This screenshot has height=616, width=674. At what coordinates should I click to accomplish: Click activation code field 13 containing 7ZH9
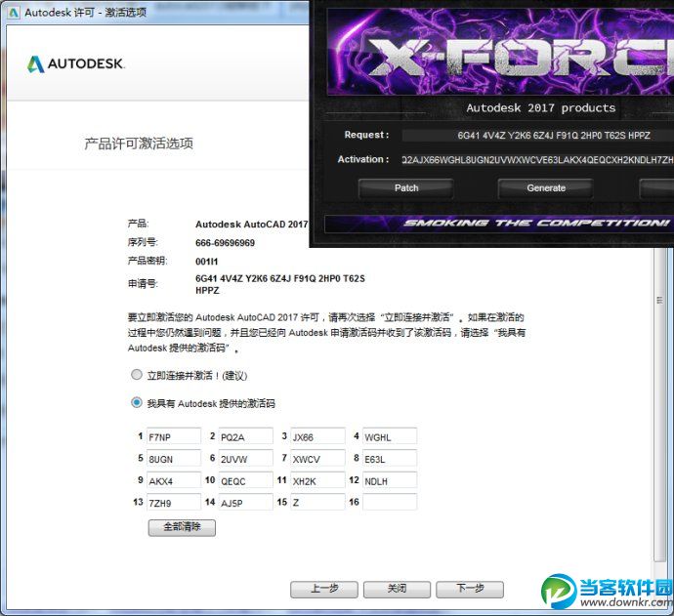[x=174, y=502]
